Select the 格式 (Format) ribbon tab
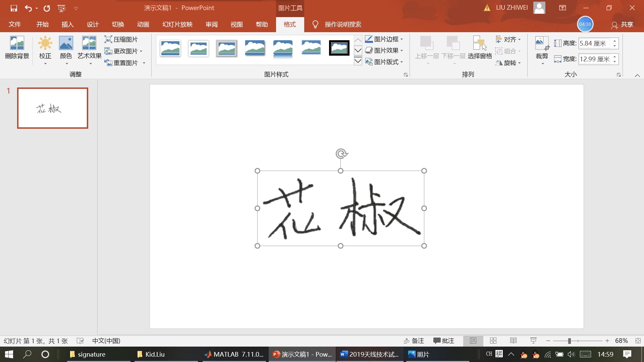The image size is (644, 362). click(289, 24)
